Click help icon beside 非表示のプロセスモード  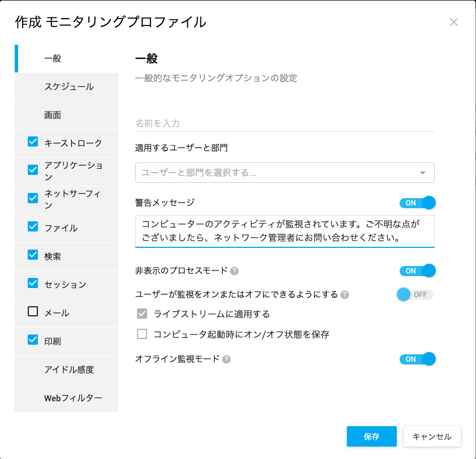[234, 271]
